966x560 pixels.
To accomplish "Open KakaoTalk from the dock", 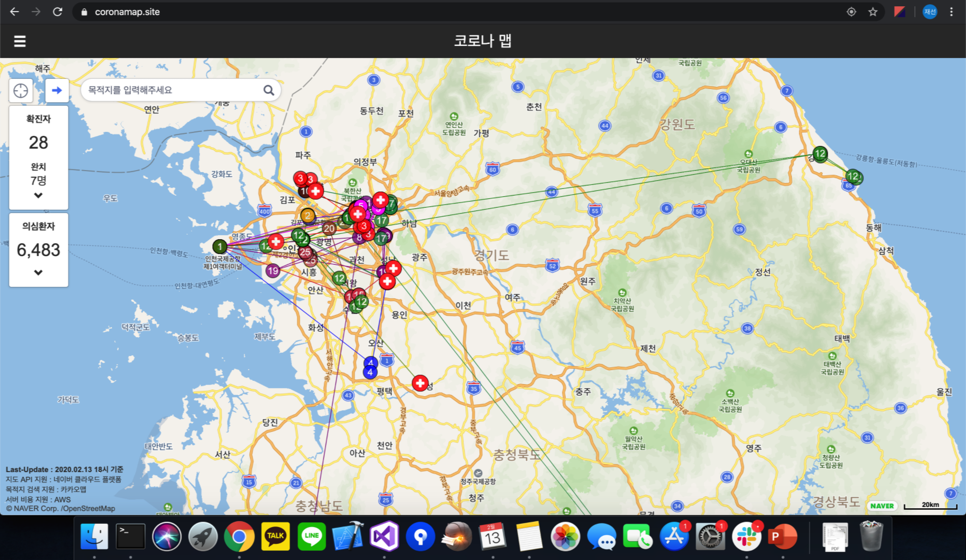I will click(275, 536).
